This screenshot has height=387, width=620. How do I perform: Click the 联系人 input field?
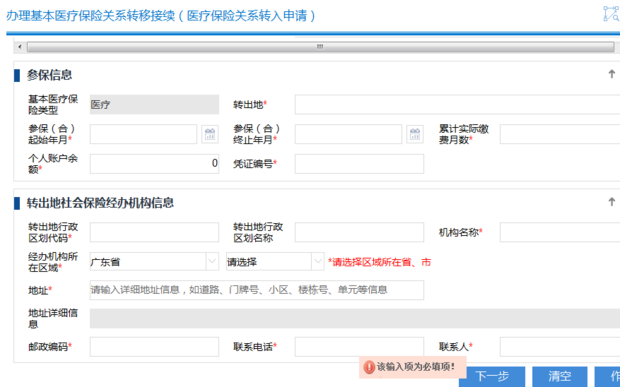[x=560, y=347]
